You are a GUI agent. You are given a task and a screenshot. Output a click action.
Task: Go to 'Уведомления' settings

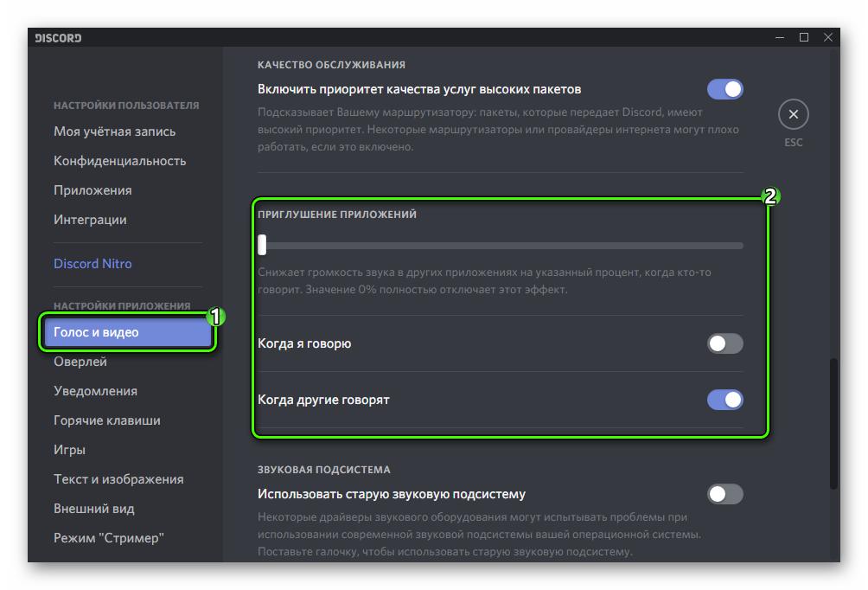coord(95,390)
